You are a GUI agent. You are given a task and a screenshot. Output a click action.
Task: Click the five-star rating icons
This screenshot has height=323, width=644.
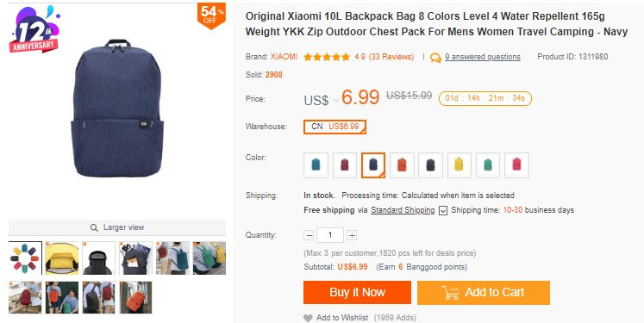[327, 57]
